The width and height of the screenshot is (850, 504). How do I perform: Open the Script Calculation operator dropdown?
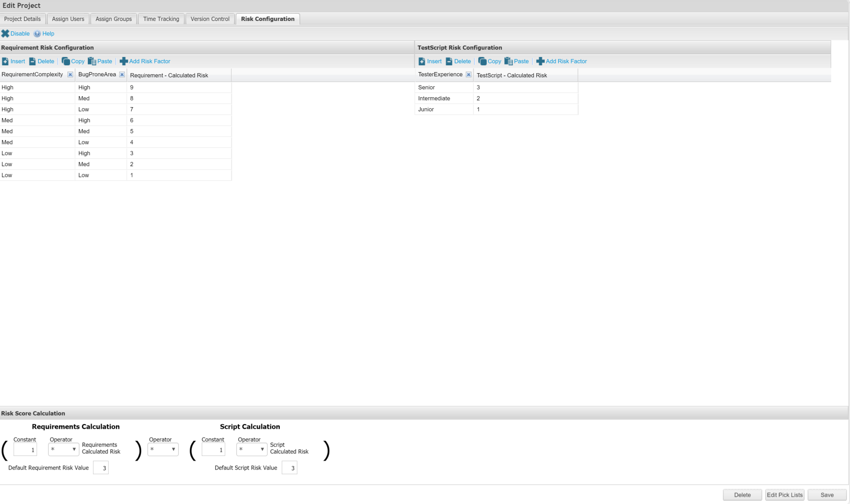251,449
